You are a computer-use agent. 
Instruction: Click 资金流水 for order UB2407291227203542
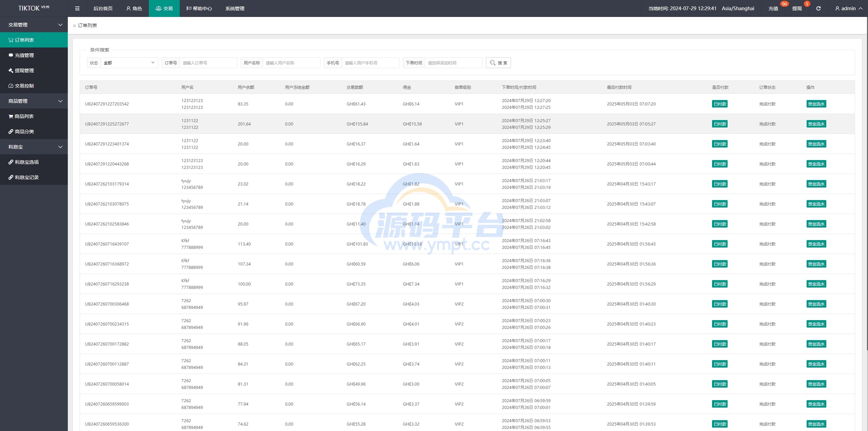point(816,104)
